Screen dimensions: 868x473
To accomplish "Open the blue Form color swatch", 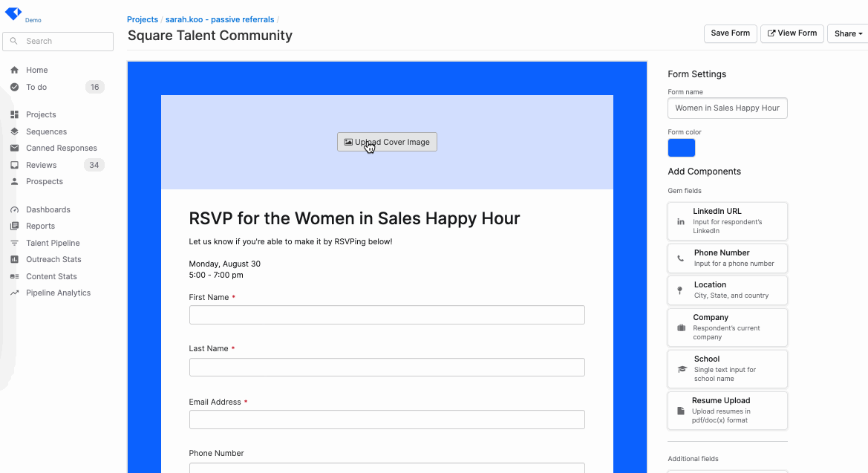I will coord(681,148).
